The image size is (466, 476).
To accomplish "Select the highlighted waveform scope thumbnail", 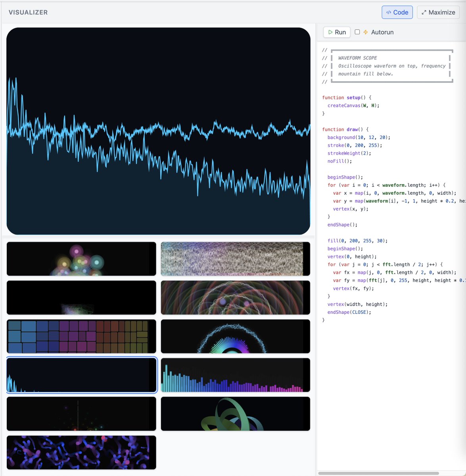I will (81, 375).
